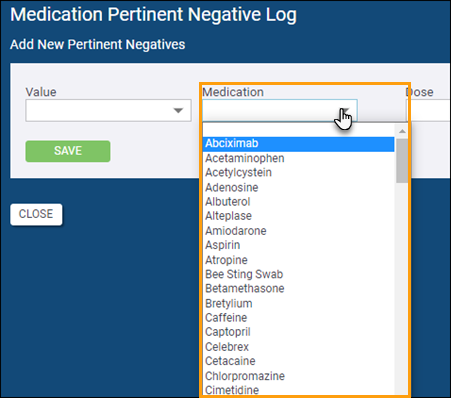This screenshot has height=398, width=451.
Task: Click the Dose input field
Action: [428, 110]
